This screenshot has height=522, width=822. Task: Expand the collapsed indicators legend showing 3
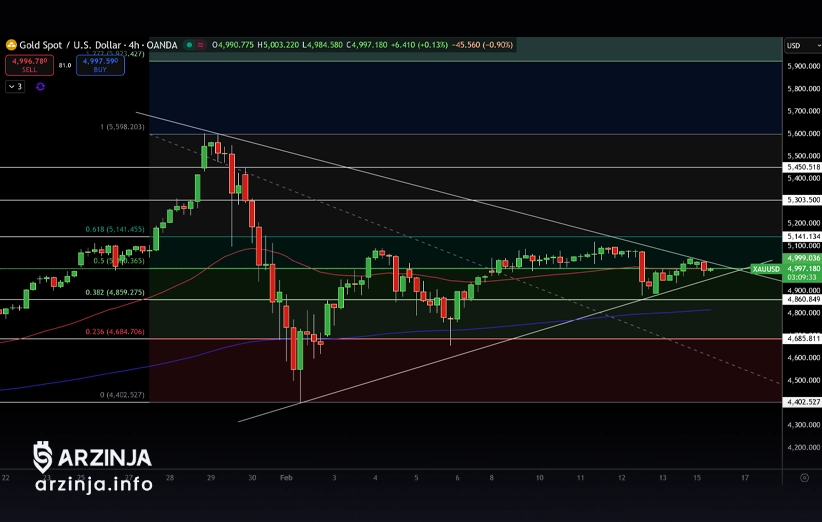pos(15,87)
